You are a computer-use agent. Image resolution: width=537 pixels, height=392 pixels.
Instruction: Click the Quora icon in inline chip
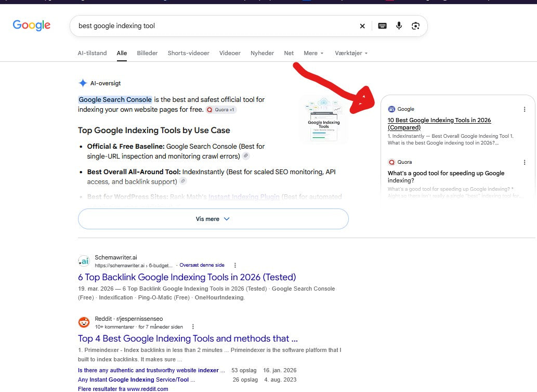point(209,110)
